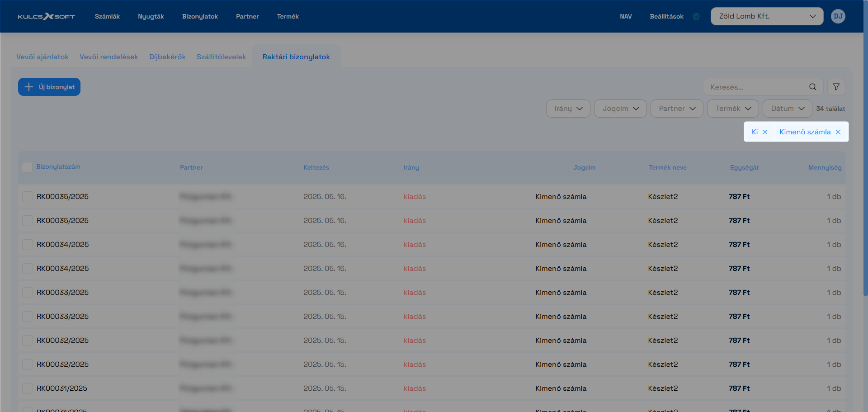Go to NAV in the top bar
The height and width of the screenshot is (412, 868).
click(626, 16)
